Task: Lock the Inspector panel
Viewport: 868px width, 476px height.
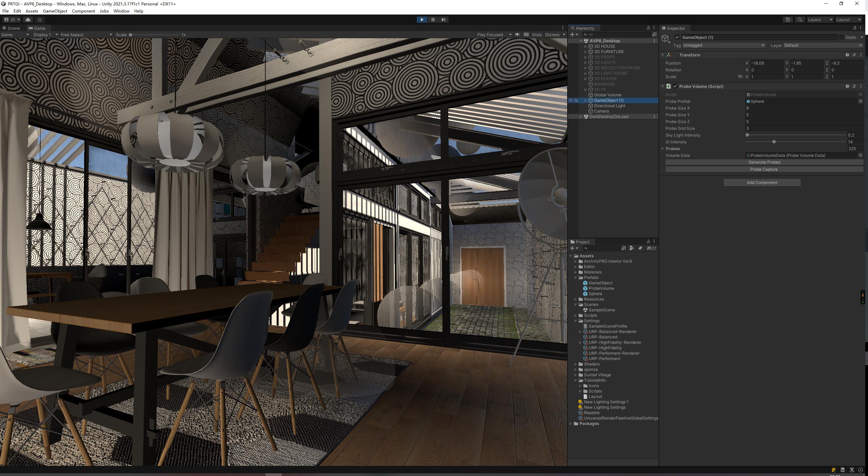Action: (855, 28)
